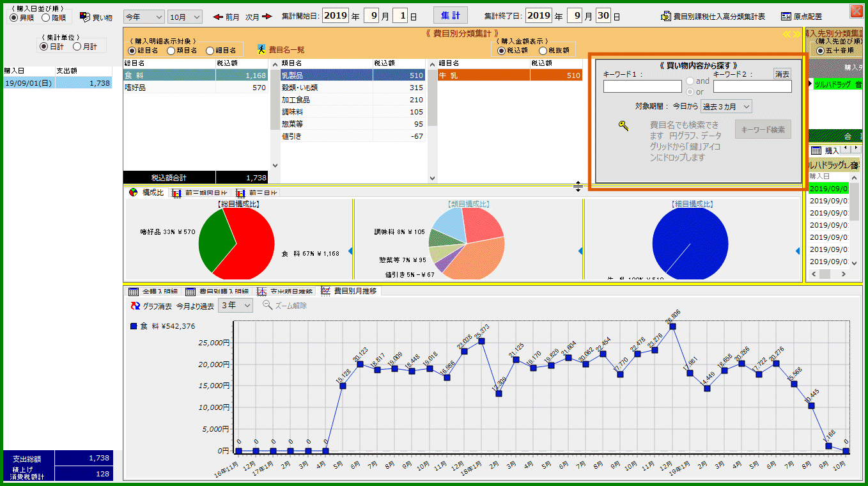
Task: Click the yellow key icon in search panel
Action: pos(624,126)
